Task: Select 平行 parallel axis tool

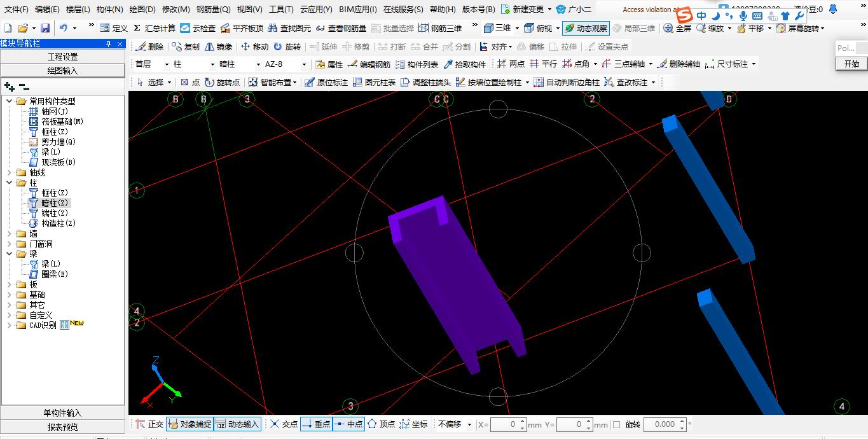Action: (x=543, y=64)
